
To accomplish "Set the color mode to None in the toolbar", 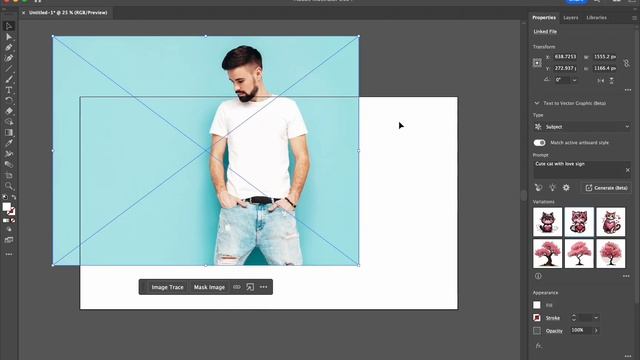I will [13, 220].
